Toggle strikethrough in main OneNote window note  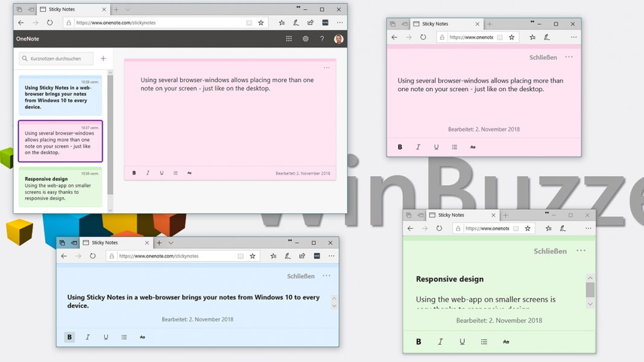[189, 173]
